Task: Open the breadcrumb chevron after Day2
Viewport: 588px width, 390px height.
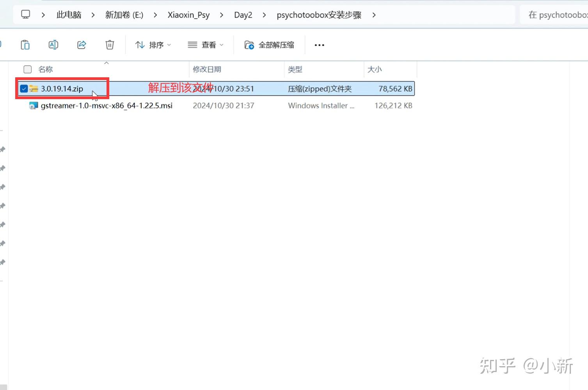Action: [x=264, y=14]
